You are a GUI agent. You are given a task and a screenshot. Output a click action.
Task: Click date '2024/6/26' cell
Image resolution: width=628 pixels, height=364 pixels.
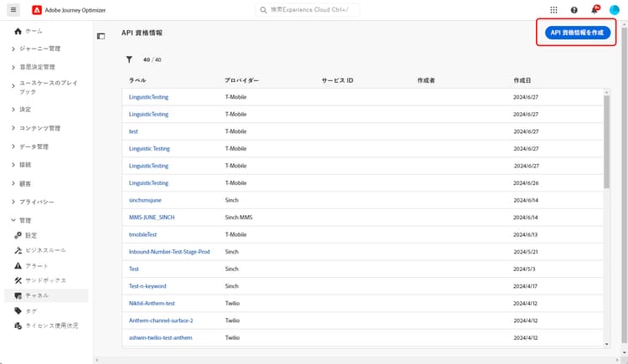[526, 183]
